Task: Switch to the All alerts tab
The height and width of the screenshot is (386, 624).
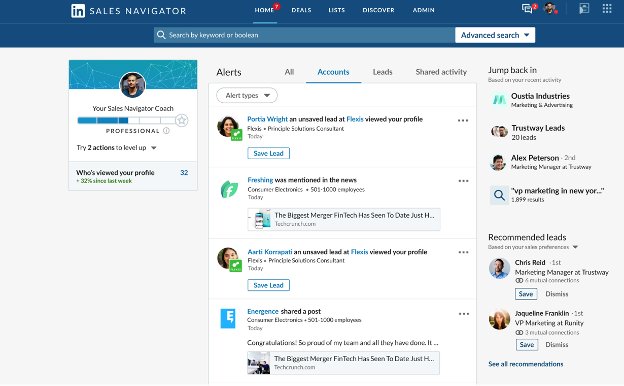Action: coord(289,72)
